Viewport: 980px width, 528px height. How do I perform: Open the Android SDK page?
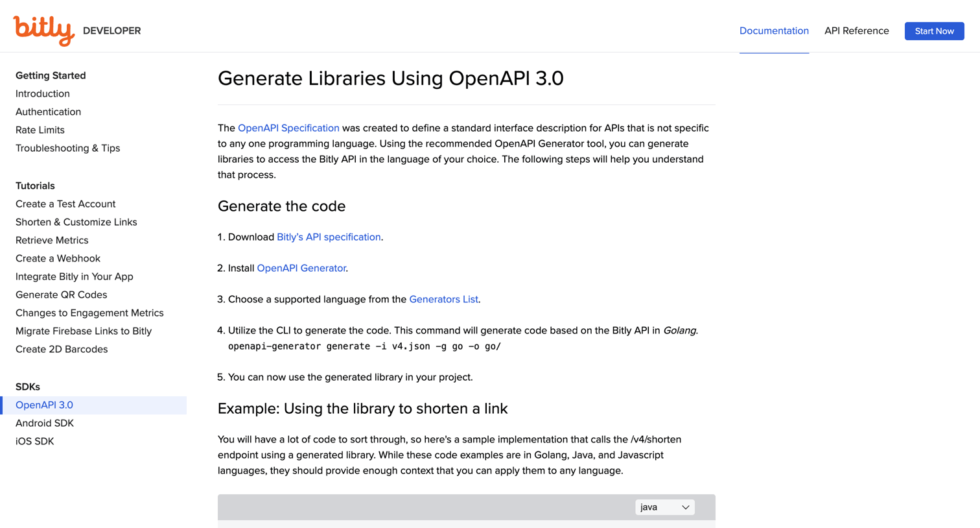point(45,423)
